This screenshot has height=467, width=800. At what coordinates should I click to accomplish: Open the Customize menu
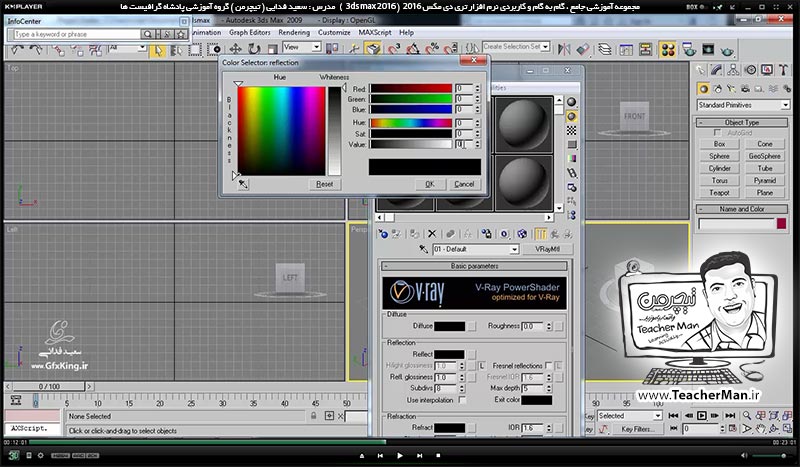[x=334, y=32]
